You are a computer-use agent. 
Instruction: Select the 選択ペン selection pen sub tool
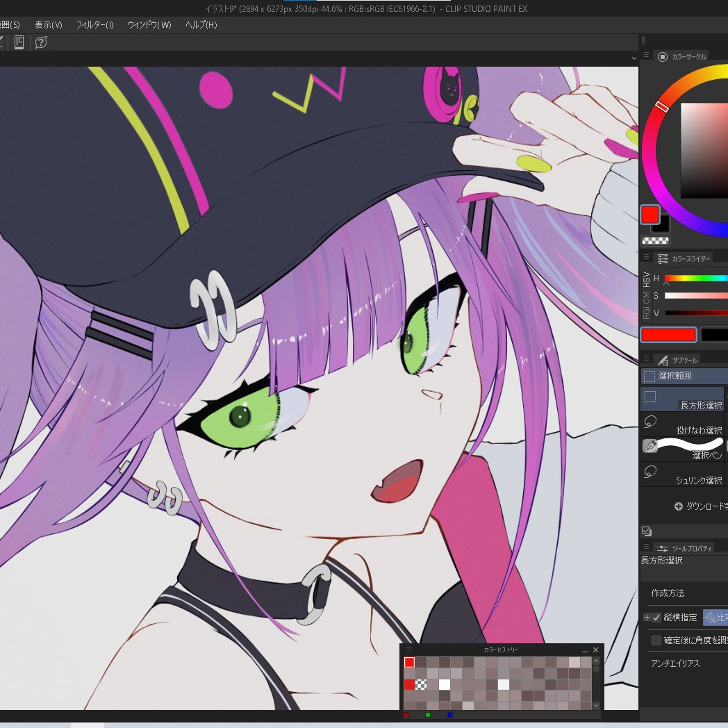pyautogui.click(x=682, y=449)
